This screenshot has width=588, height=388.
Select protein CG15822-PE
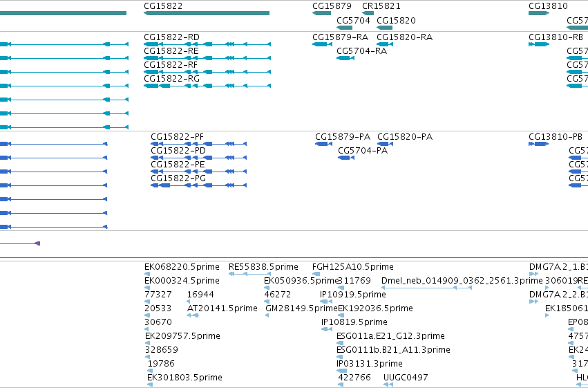point(178,165)
